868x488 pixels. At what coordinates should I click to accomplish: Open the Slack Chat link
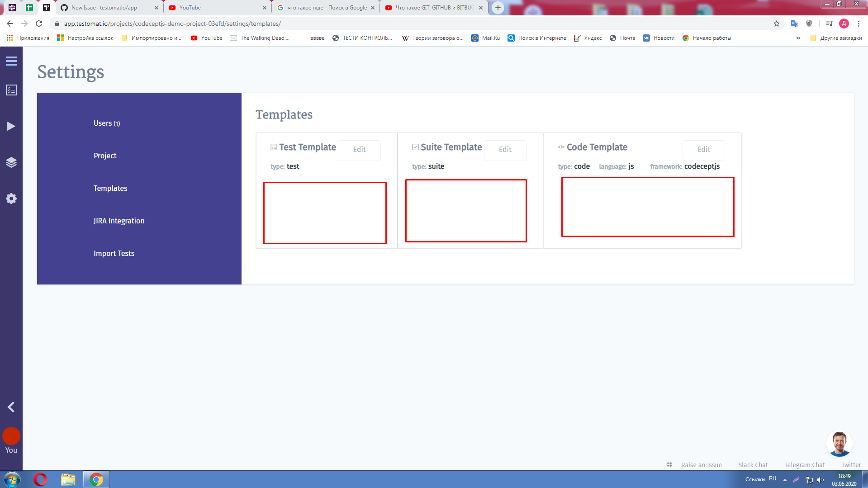(753, 465)
